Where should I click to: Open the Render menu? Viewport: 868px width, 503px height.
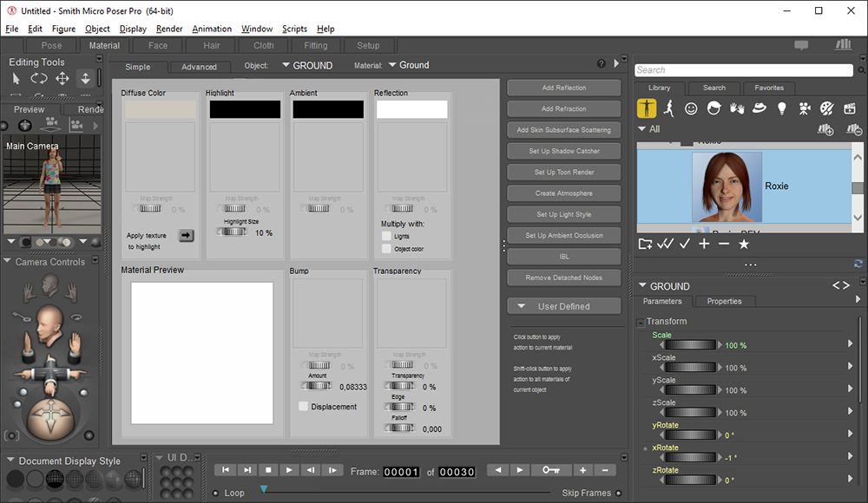click(x=169, y=29)
